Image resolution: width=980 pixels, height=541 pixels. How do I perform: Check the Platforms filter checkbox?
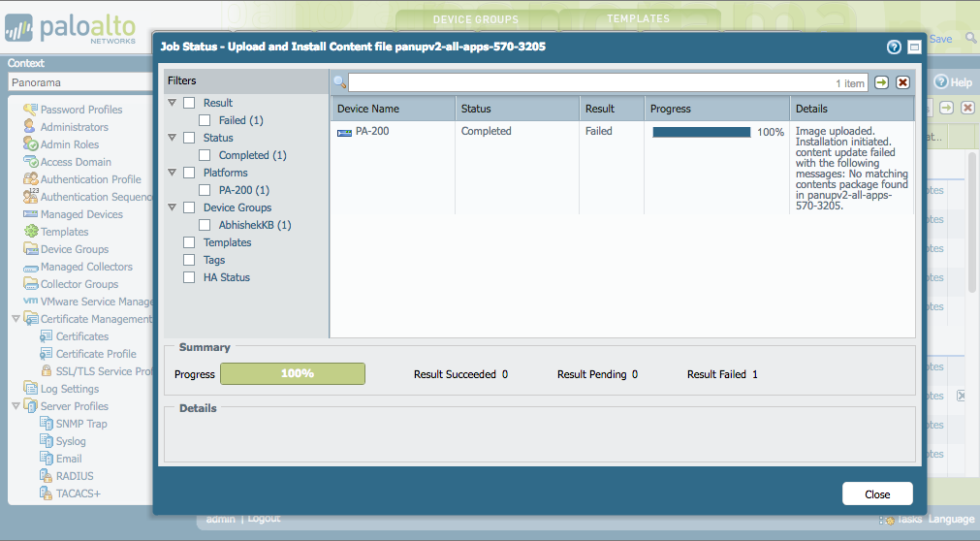[x=189, y=173]
